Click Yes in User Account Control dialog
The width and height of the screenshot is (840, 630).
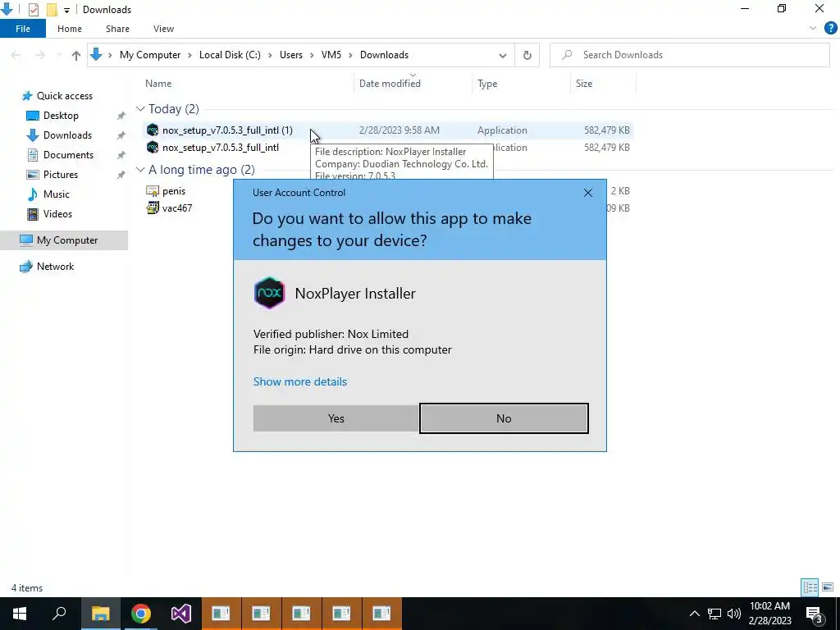(336, 418)
